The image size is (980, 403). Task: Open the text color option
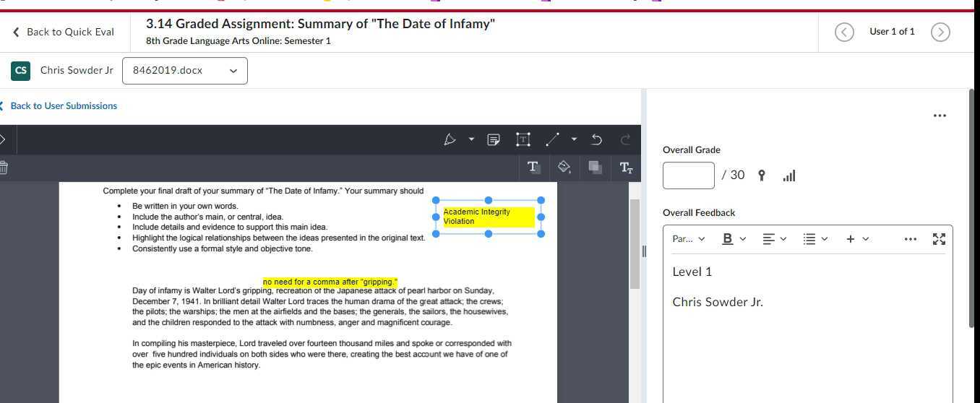[x=533, y=168]
